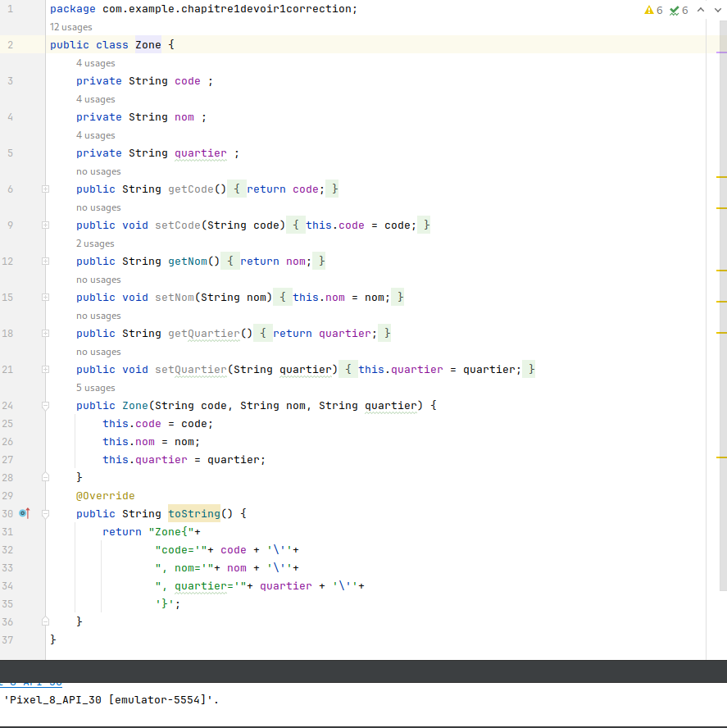727x728 pixels.
Task: Click the highlighted toString method name
Action: [x=194, y=514]
